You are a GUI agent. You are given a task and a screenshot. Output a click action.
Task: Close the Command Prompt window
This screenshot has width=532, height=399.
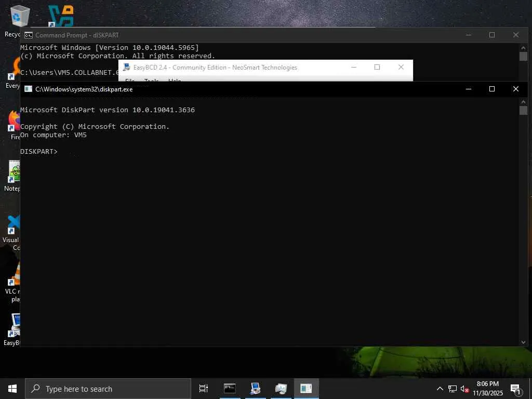[516, 35]
